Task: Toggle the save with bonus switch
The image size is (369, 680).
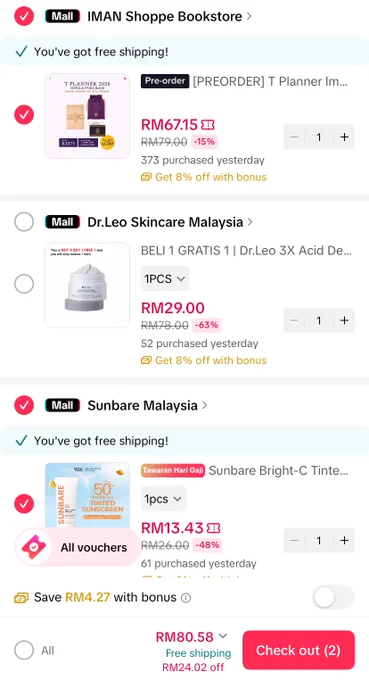Action: pos(333,598)
